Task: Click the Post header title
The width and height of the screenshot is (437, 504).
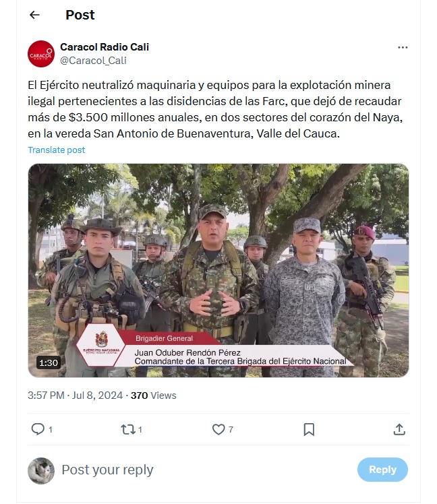Action: pos(80,15)
